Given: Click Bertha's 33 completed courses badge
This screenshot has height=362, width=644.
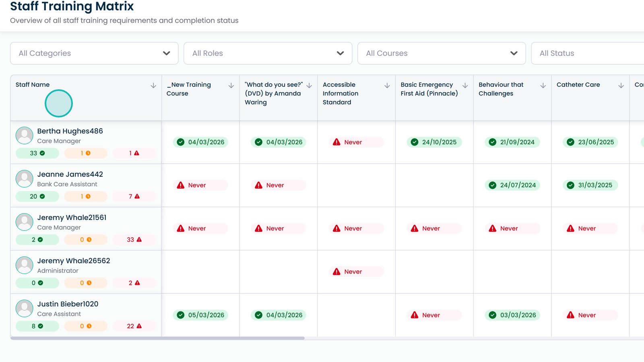Looking at the screenshot, I should tap(37, 153).
